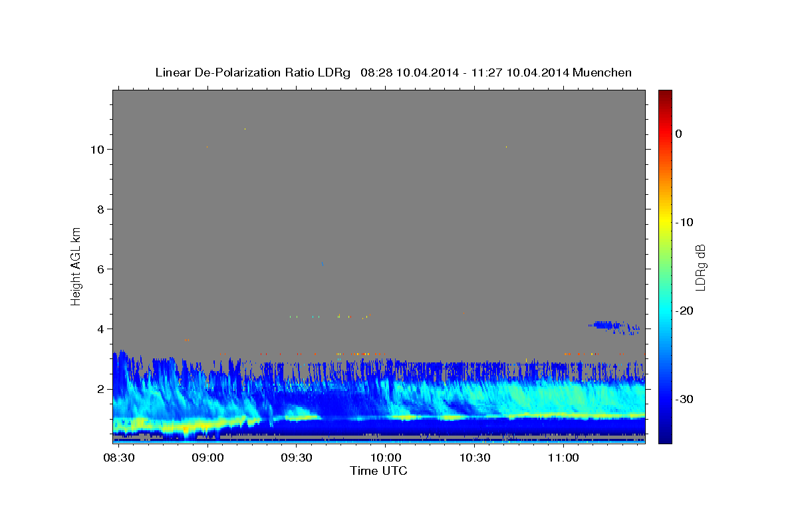Click the "Muenchen" location in the title
798x532 pixels.
coord(602,72)
